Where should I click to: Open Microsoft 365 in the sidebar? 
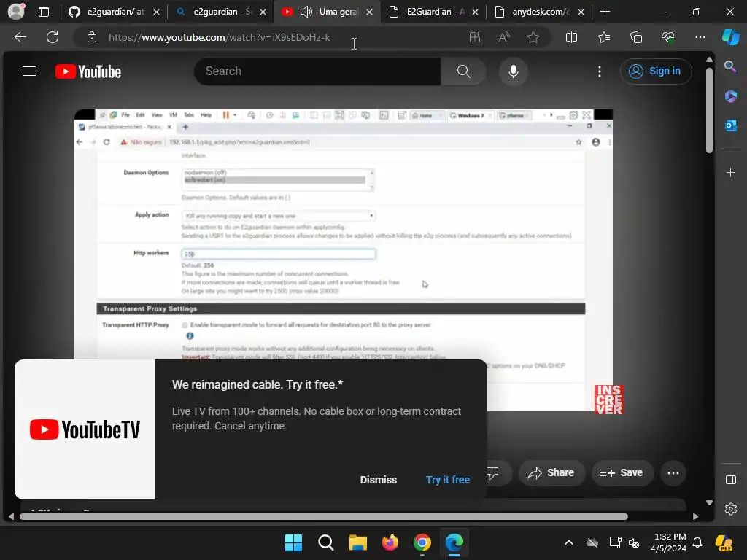pos(730,96)
